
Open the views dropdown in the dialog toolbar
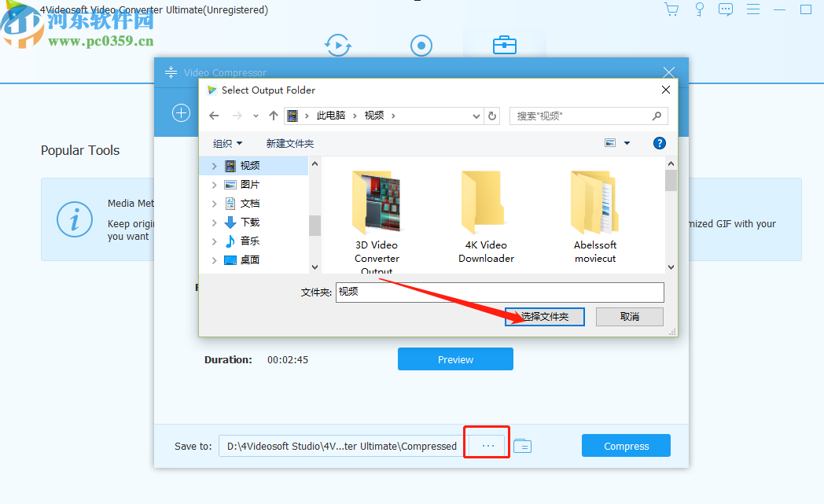coord(625,143)
